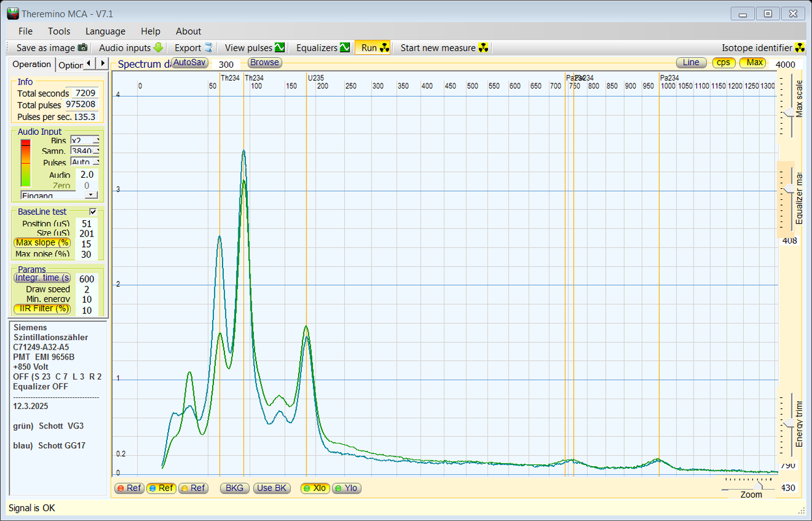The width and height of the screenshot is (812, 521).
Task: Toggle the BaseLine test checkbox
Action: pos(93,212)
